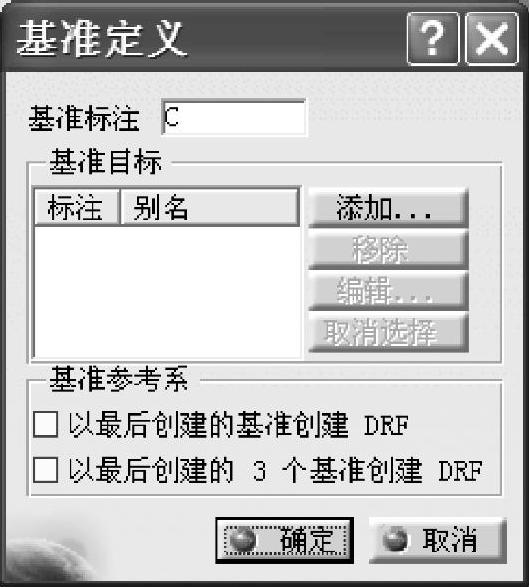Close the 基准定义 dialog with X
Screen dimensions: 529x587
click(x=492, y=39)
